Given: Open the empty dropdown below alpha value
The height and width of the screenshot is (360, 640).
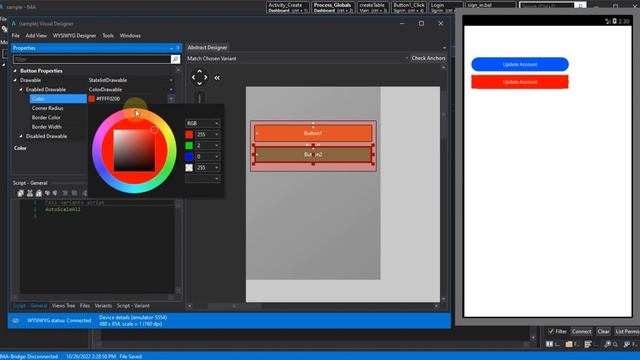Looking at the screenshot, I should pyautogui.click(x=203, y=178).
